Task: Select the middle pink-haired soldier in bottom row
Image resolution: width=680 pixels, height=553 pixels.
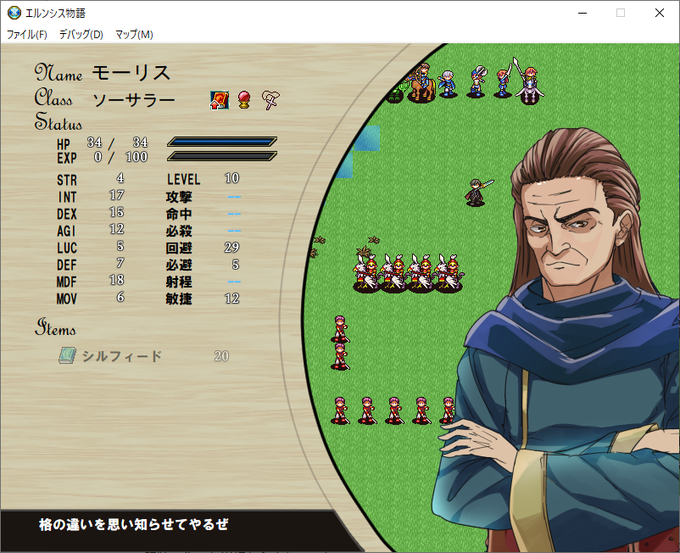Action: point(394,410)
